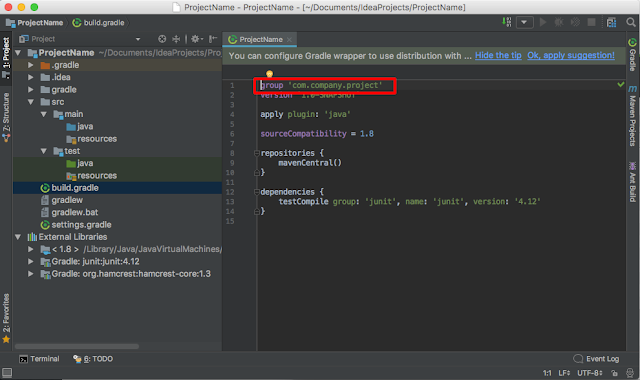Click the Search Everywhere magnifier icon
This screenshot has width=640, height=380.
[631, 22]
